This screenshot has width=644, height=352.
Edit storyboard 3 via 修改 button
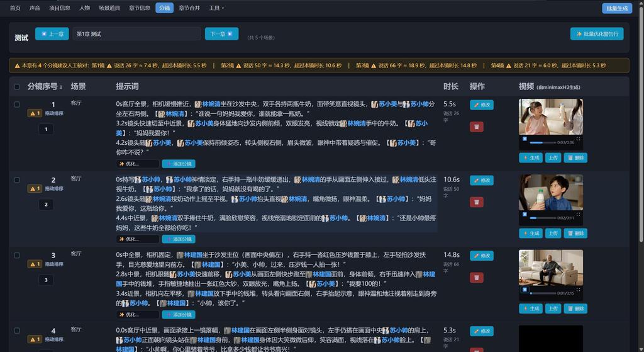pyautogui.click(x=482, y=256)
